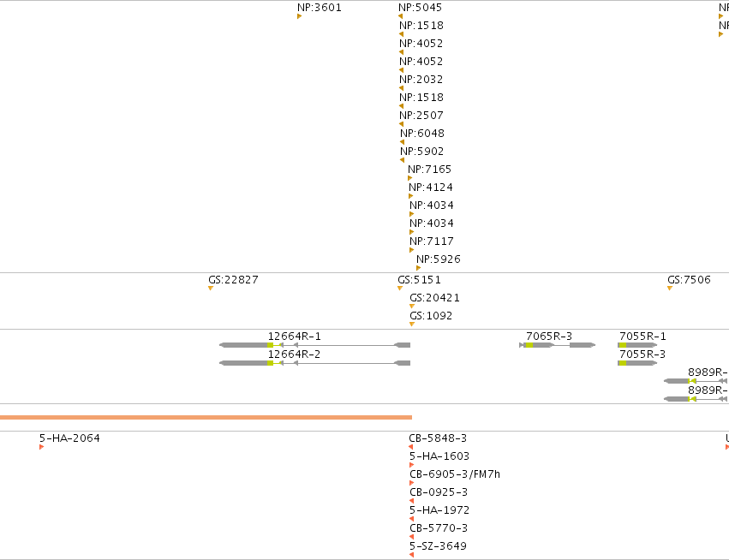The height and width of the screenshot is (560, 729).
Task: Pick the NP:2507 marker
Action: (x=401, y=124)
